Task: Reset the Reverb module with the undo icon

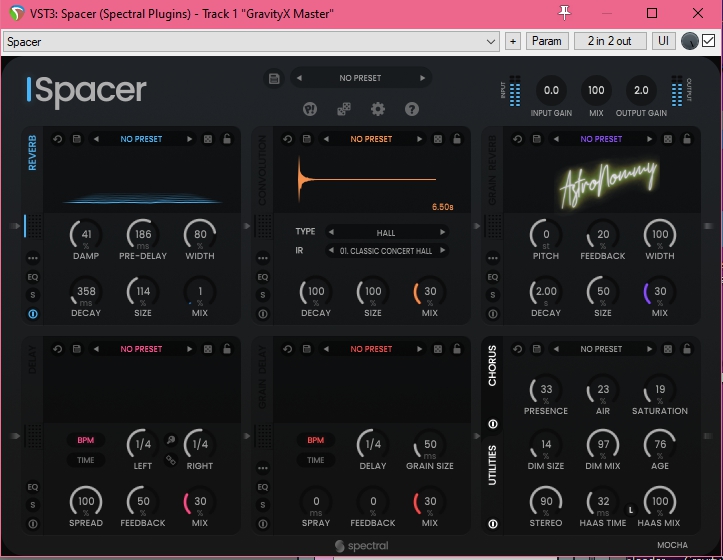Action: click(x=58, y=139)
